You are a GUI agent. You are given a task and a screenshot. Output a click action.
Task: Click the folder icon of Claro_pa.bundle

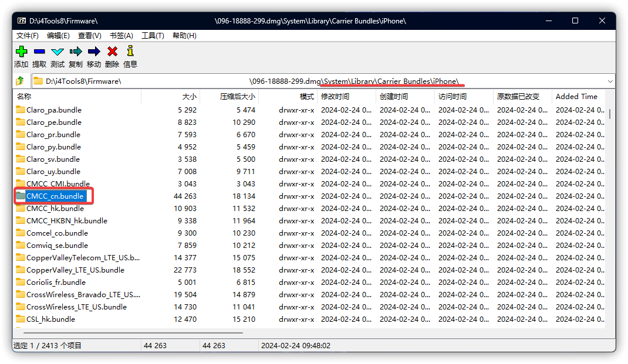[21, 110]
